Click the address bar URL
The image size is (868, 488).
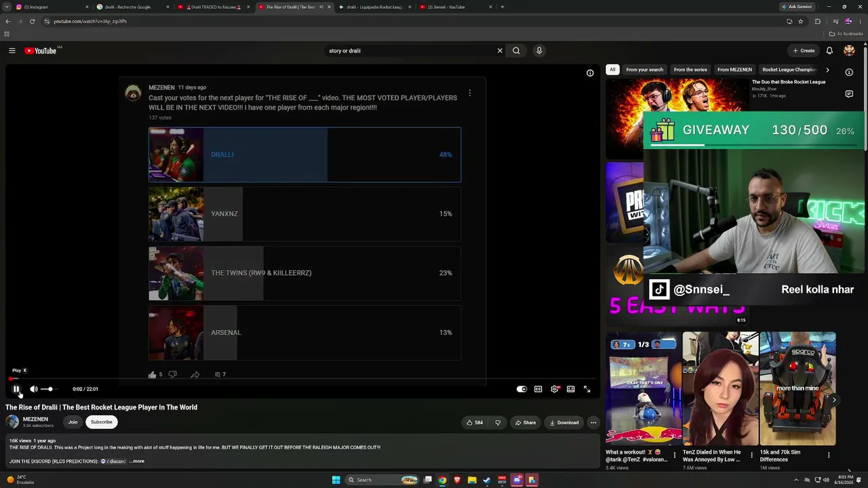click(90, 21)
